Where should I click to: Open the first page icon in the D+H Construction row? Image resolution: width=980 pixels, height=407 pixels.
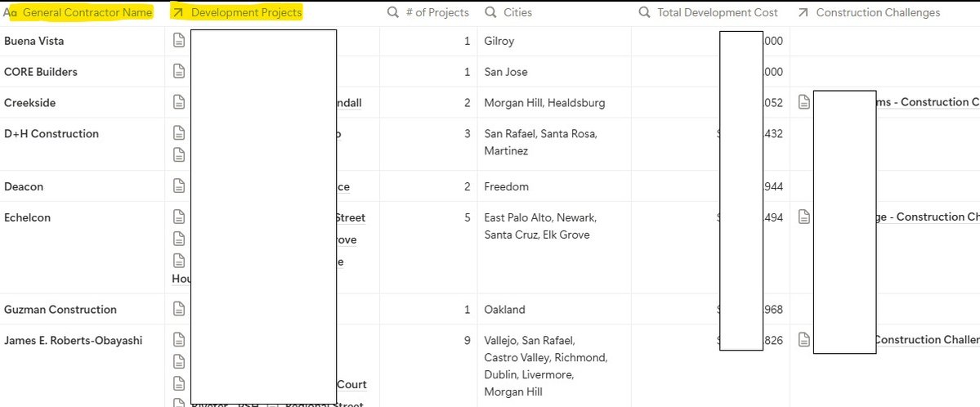[x=179, y=133]
